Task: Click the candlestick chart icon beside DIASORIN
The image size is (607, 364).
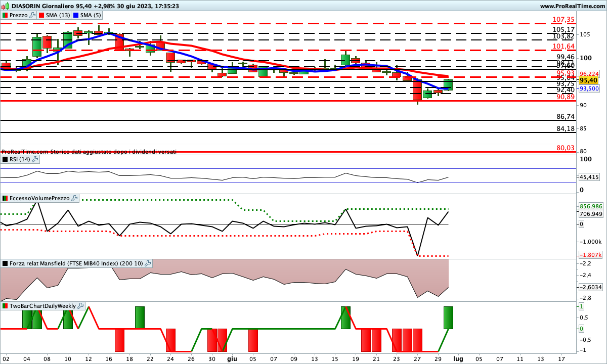Action: [x=6, y=6]
